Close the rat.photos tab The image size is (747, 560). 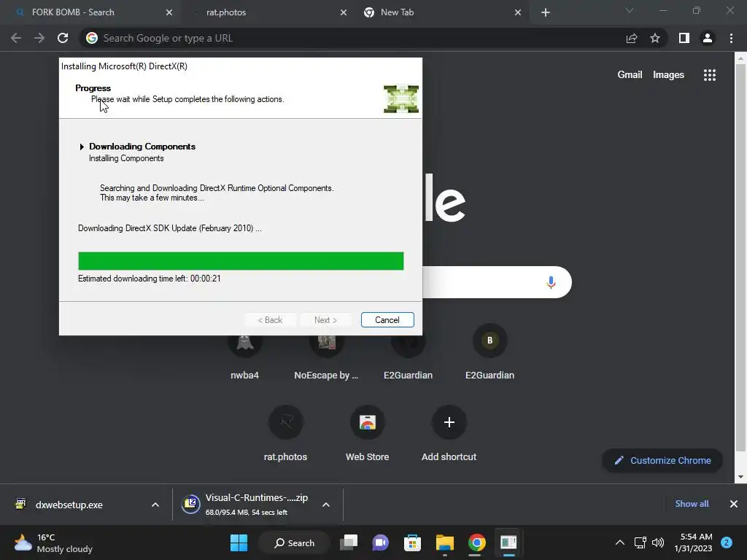344,12
